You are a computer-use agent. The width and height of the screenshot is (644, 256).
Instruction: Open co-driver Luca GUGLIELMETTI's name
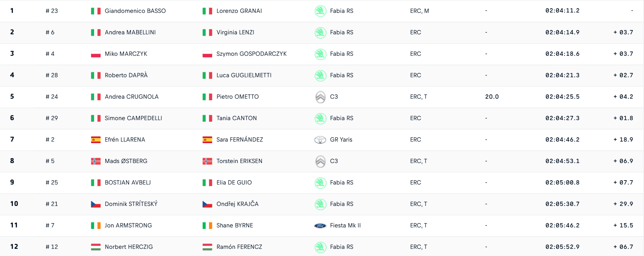[244, 75]
